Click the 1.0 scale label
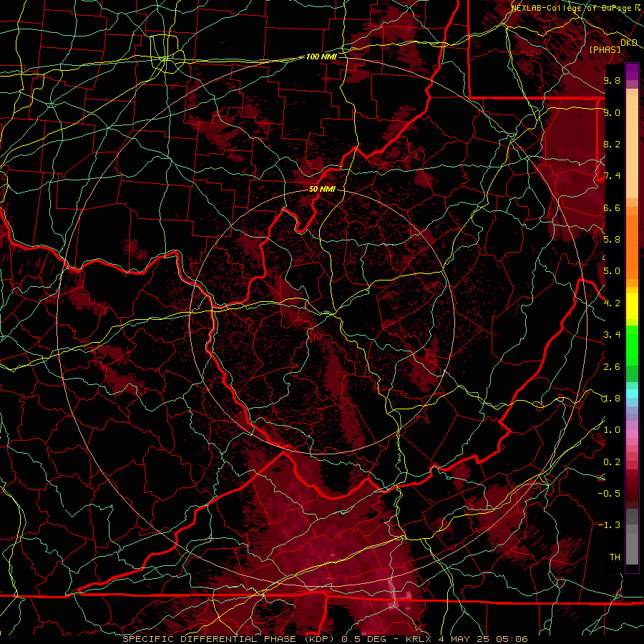The image size is (644, 644). (x=612, y=430)
